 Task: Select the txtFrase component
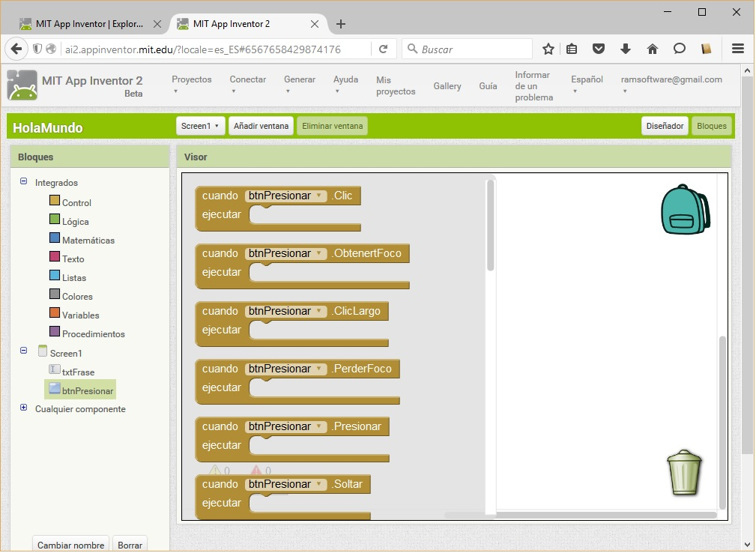tap(78, 372)
